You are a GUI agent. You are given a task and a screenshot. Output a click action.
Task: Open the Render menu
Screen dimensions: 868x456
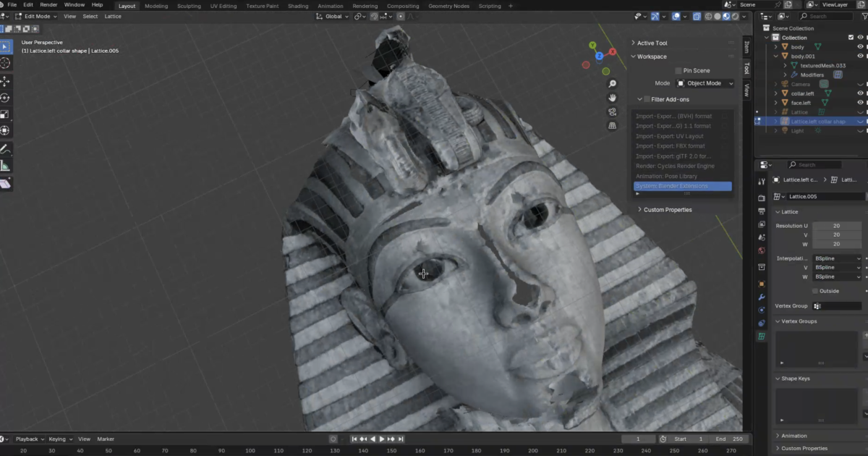pyautogui.click(x=48, y=4)
